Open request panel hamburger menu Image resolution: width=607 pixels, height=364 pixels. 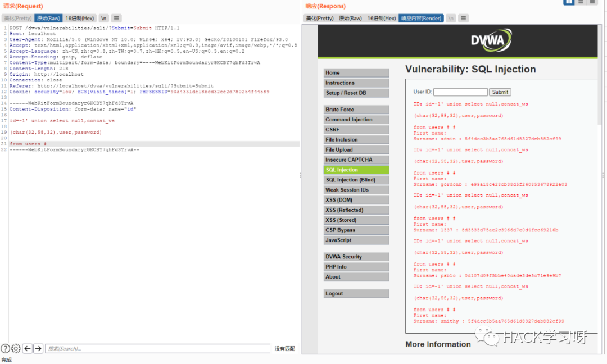coord(116,18)
